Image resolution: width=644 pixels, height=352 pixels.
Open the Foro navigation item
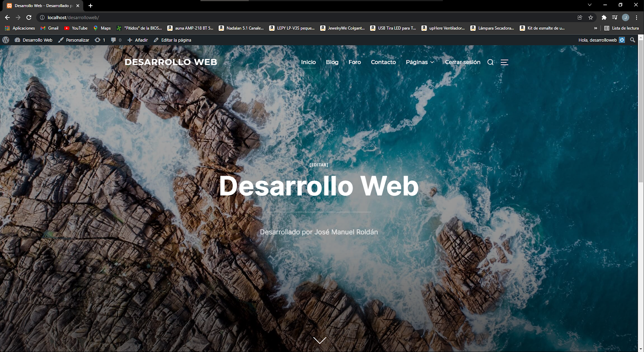click(x=355, y=62)
